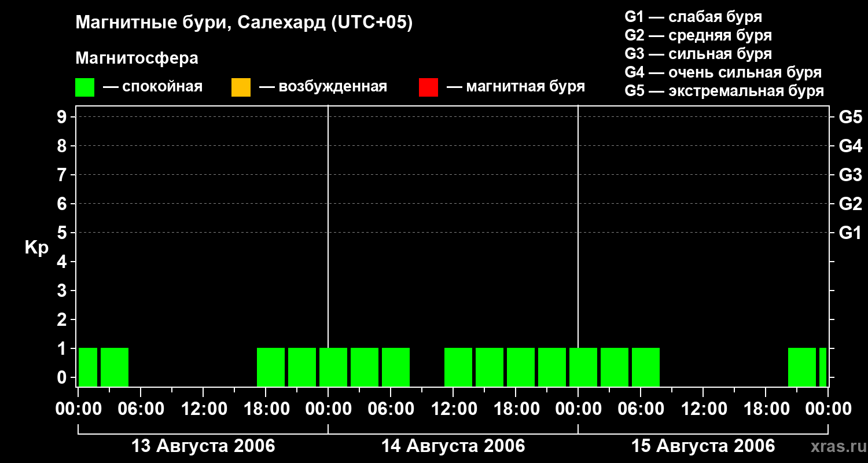Click the '— возбужденная' legend label
Viewport: 868px width, 463px height.
tap(323, 87)
